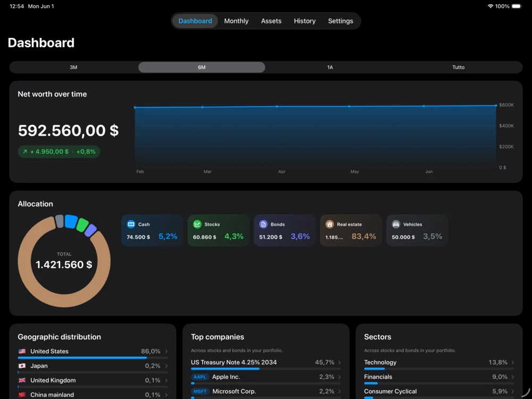Click the Net worth over time title
The width and height of the screenshot is (532, 399).
(x=52, y=94)
